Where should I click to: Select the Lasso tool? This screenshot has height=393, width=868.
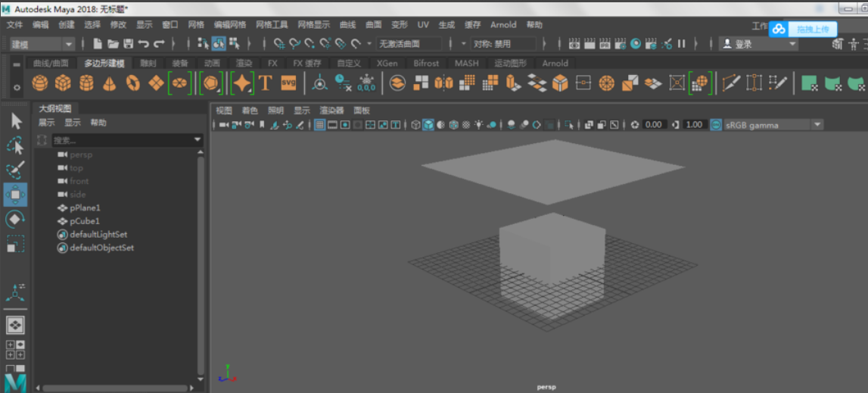tap(15, 146)
